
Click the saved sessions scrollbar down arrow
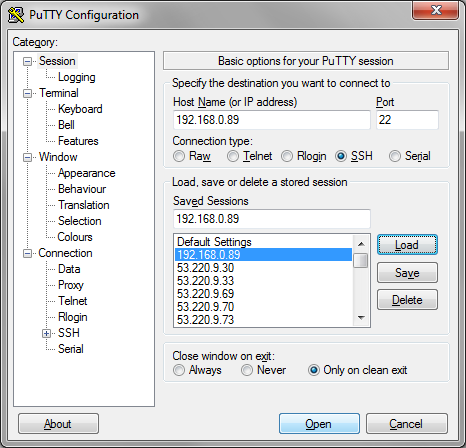(x=361, y=318)
